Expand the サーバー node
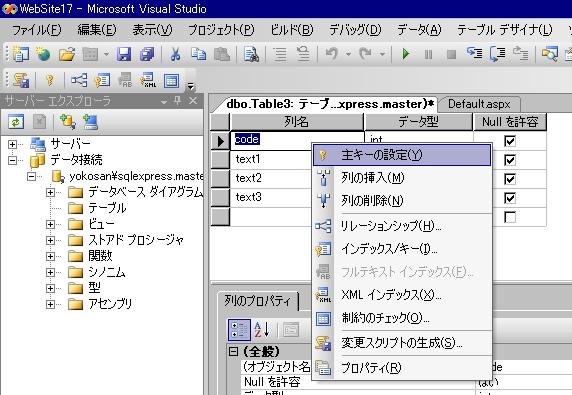572x395 pixels. coord(12,144)
